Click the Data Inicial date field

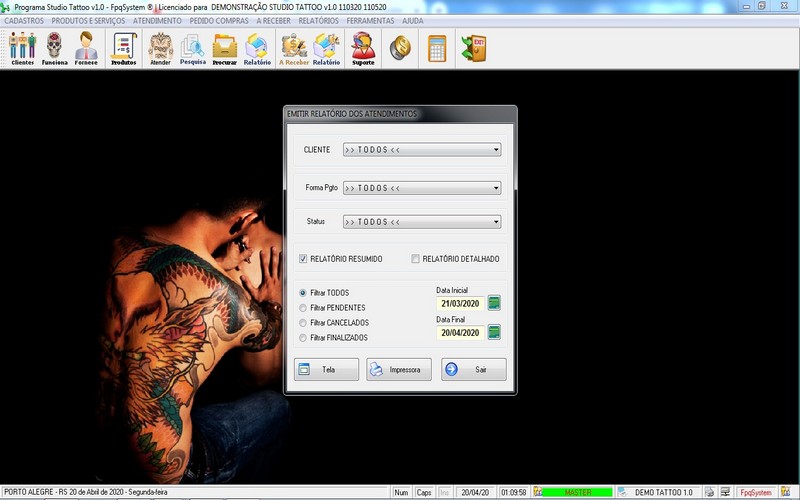coord(460,304)
